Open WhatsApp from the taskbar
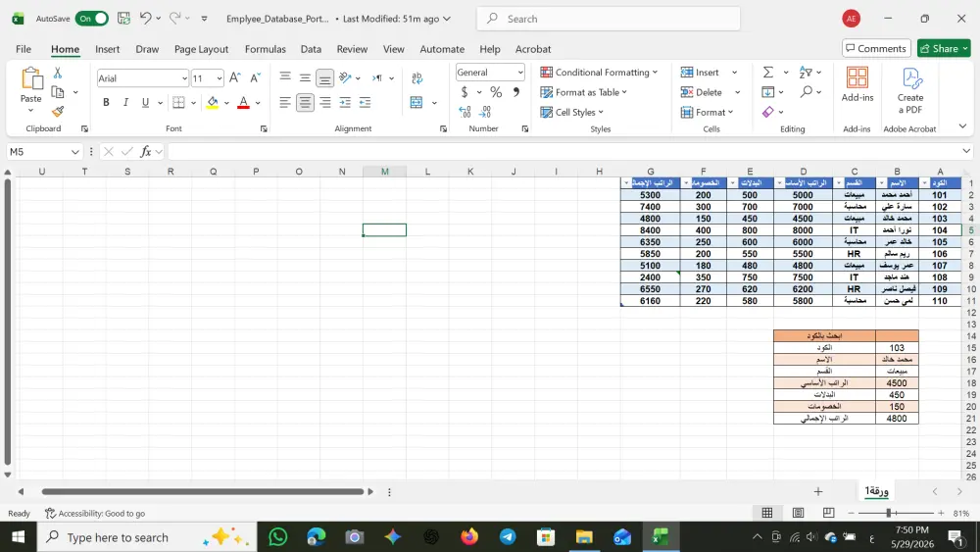The width and height of the screenshot is (980, 552). point(277,537)
